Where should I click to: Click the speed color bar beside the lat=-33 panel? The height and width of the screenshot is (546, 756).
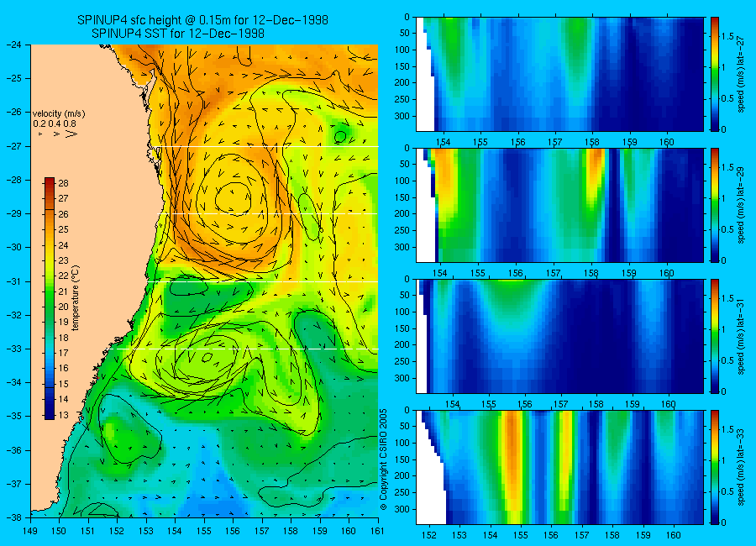[714, 467]
